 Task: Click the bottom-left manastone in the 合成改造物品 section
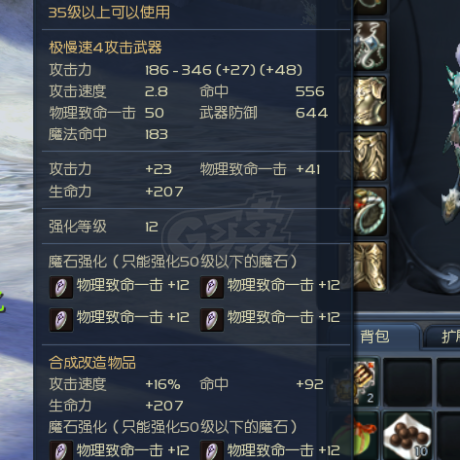[x=61, y=451]
